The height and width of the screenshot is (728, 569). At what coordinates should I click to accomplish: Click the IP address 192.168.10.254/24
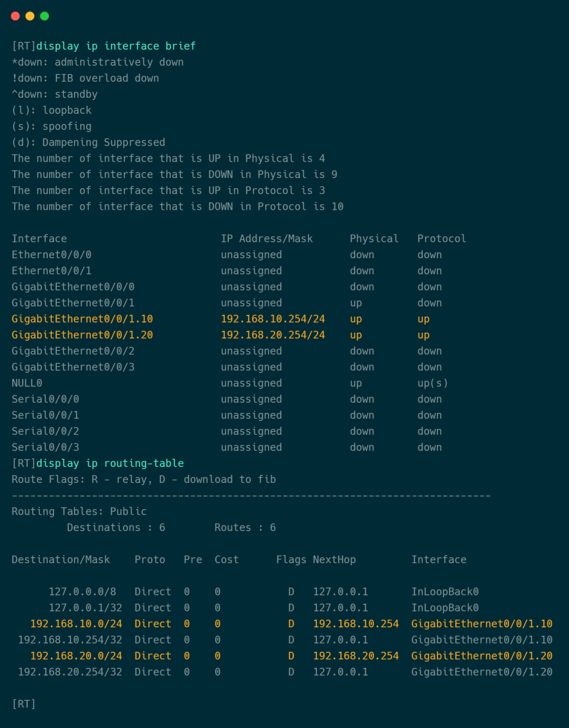point(273,318)
